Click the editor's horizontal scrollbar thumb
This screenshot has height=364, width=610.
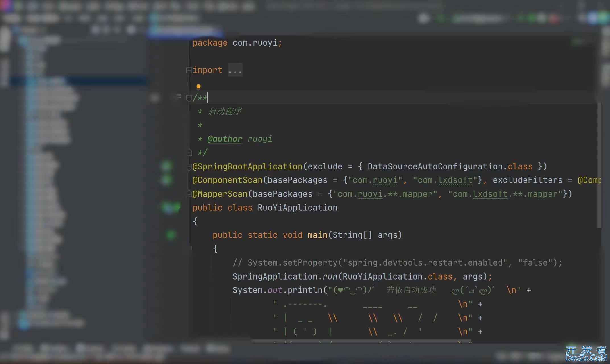coord(361,341)
